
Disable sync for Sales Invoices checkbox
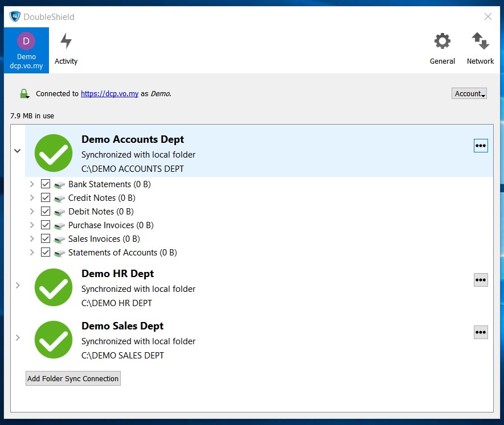(46, 239)
